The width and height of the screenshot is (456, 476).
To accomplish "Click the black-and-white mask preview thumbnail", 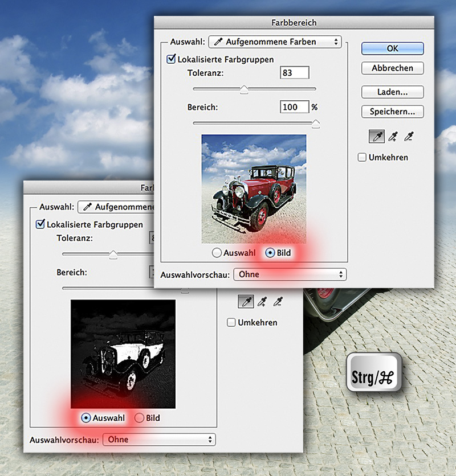I will 123,354.
